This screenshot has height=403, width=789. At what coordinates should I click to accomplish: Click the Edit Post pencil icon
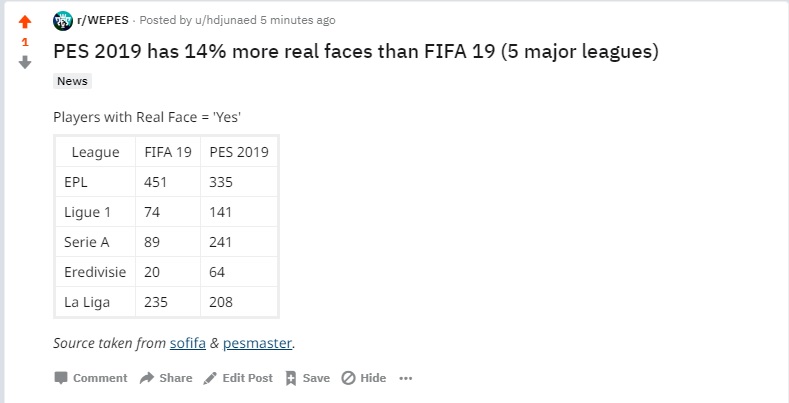click(x=210, y=378)
